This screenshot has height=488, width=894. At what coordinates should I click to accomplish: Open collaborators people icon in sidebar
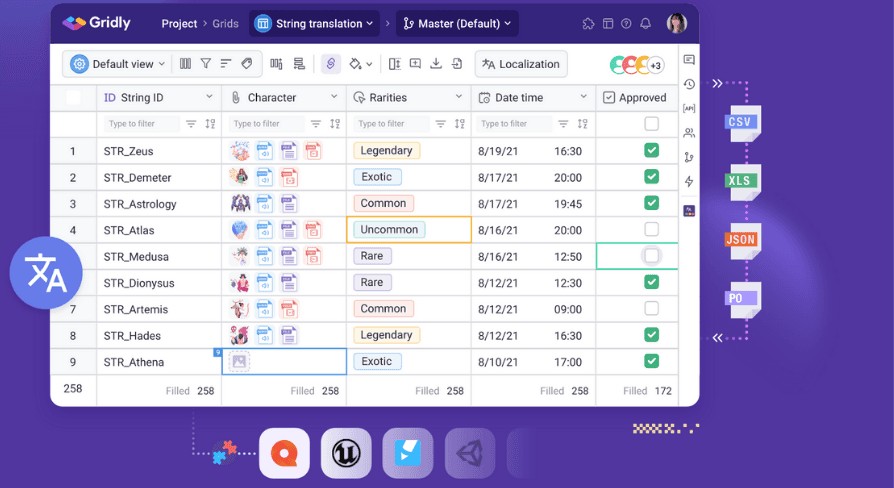coord(689,133)
